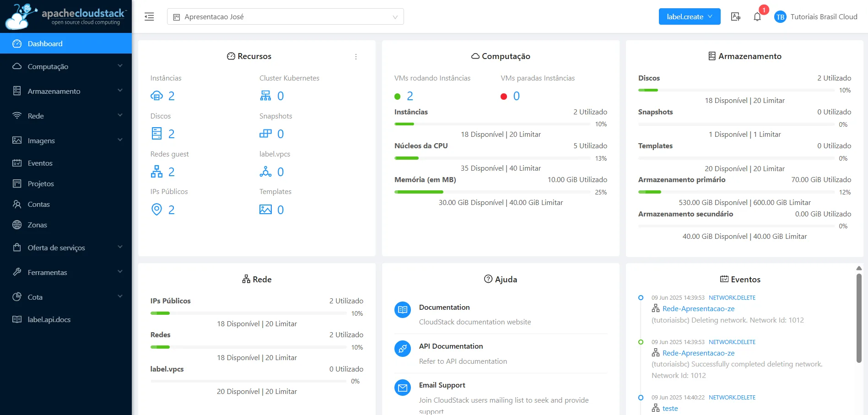Image resolution: width=868 pixels, height=415 pixels.
Task: Open the Email Support help link
Action: [442, 385]
